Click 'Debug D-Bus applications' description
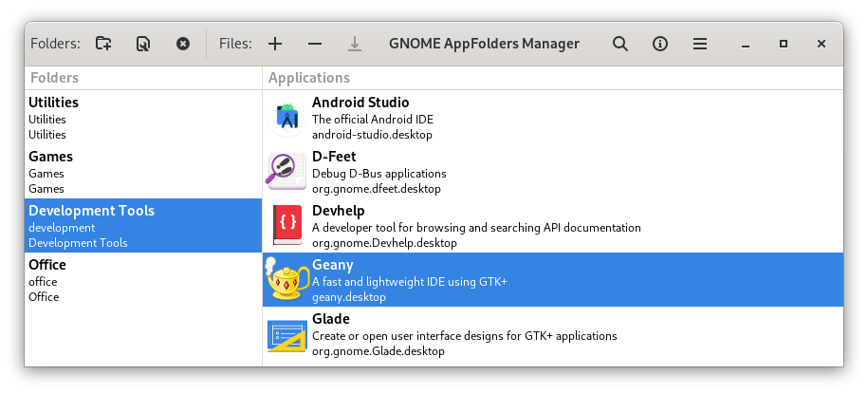Screen dimensions: 868x394 coord(379,174)
